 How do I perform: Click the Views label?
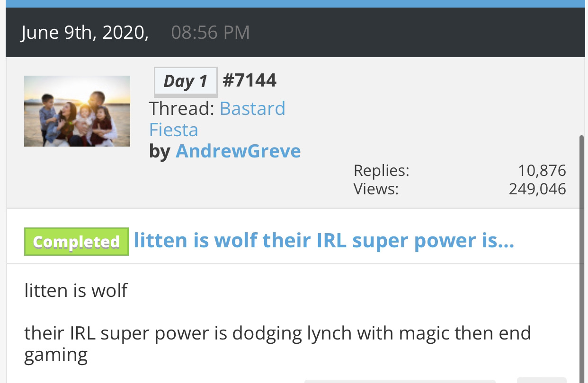point(376,189)
